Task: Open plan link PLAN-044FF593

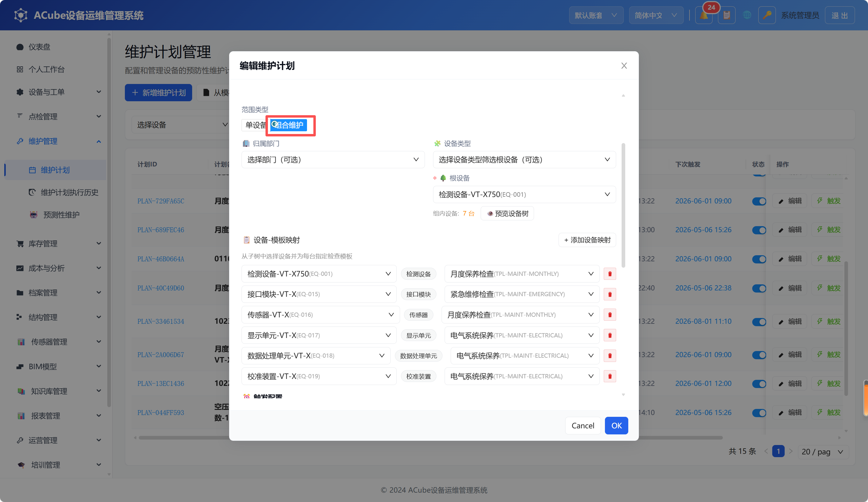Action: [x=161, y=412]
